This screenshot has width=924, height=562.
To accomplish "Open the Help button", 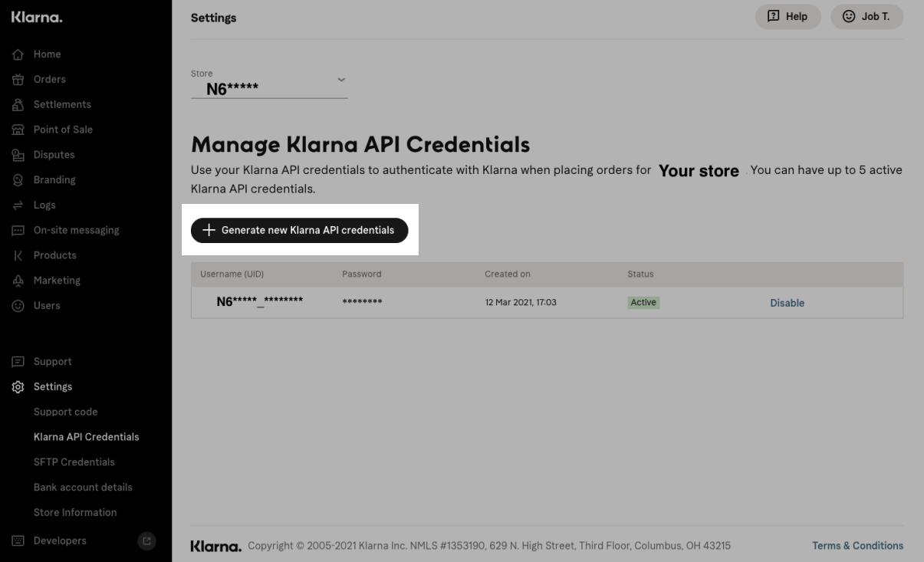I will [788, 17].
